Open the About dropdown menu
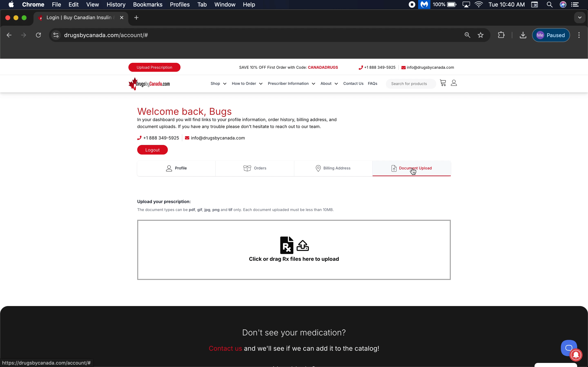588x367 pixels. click(x=329, y=84)
